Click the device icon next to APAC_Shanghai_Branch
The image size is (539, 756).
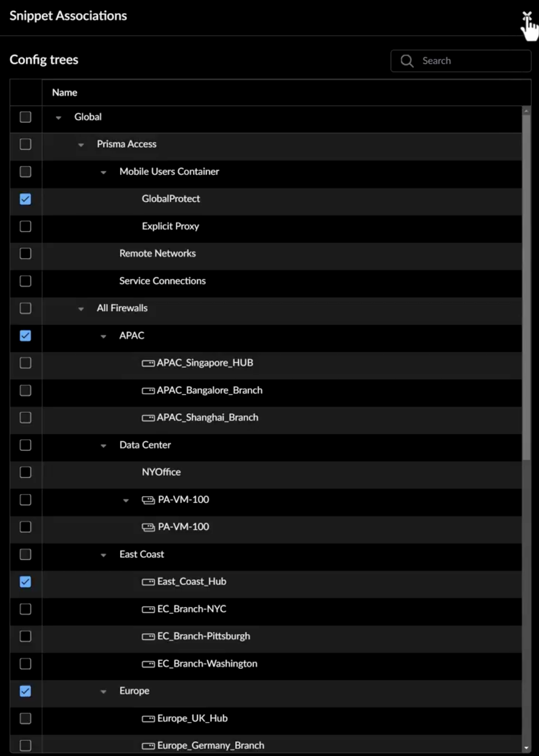[148, 418]
